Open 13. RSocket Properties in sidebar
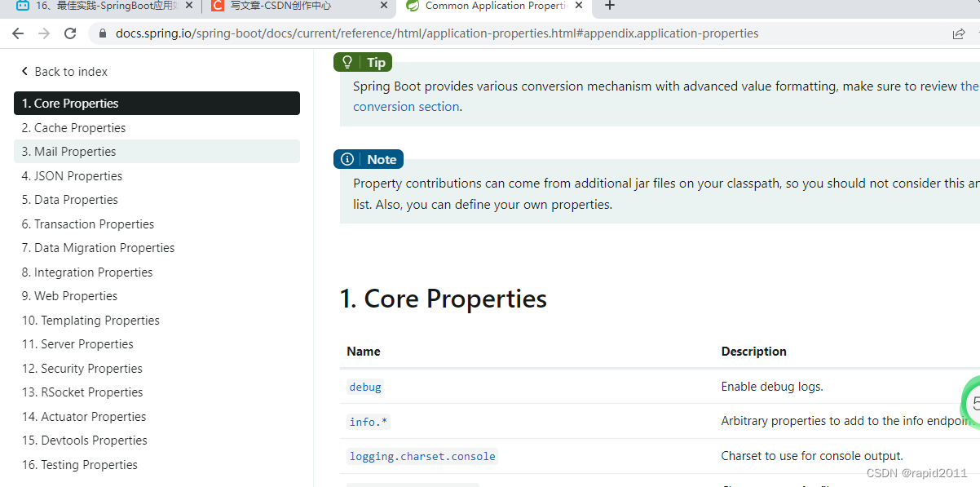The height and width of the screenshot is (487, 980). point(157,392)
